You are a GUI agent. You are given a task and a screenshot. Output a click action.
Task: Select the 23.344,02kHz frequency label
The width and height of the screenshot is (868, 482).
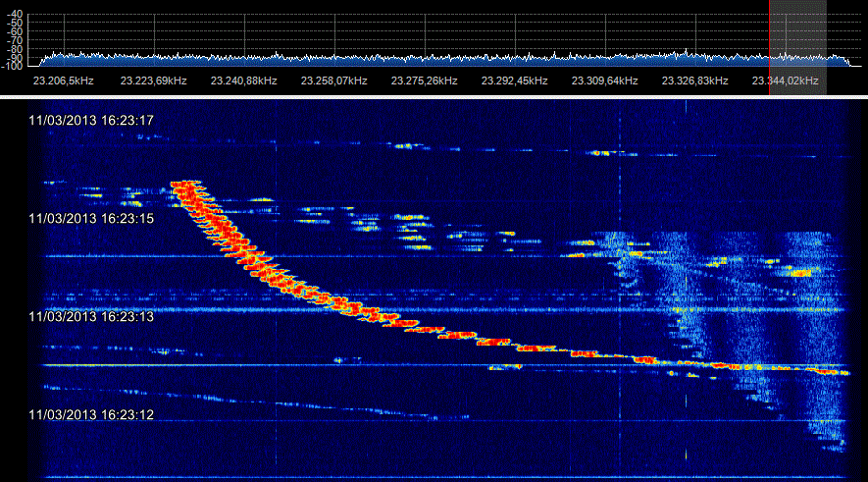click(x=785, y=80)
